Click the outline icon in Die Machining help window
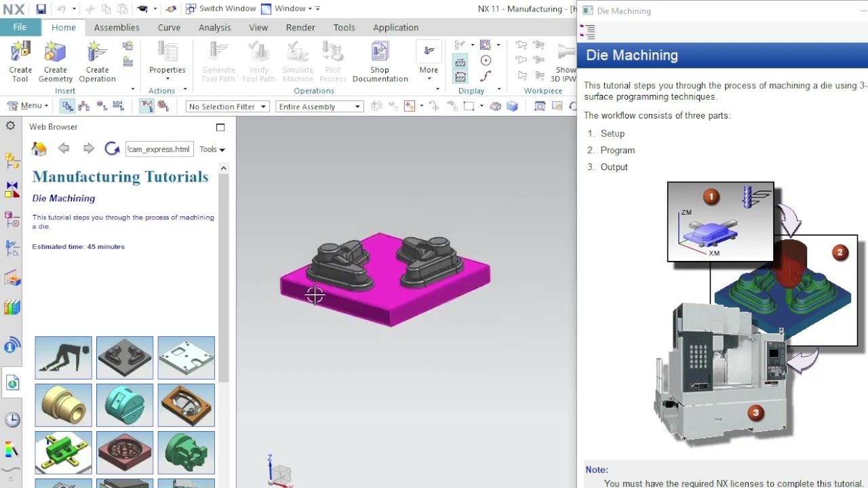The width and height of the screenshot is (868, 488). click(588, 31)
